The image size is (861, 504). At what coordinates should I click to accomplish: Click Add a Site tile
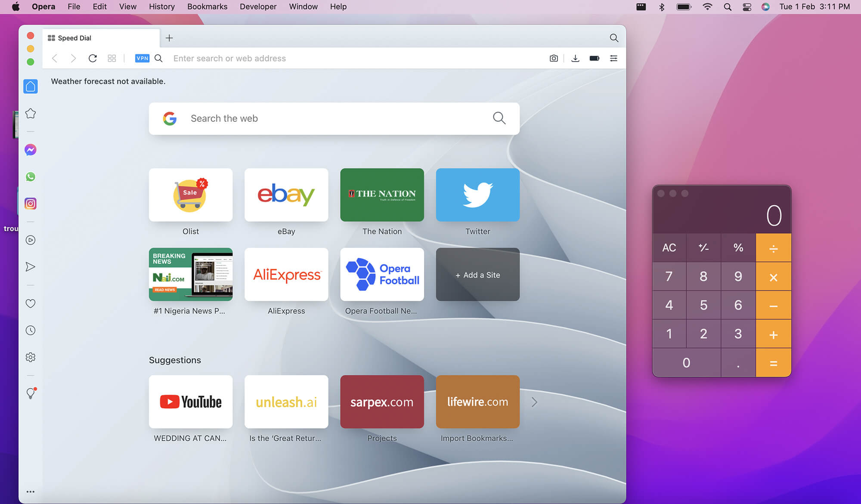[x=477, y=274]
